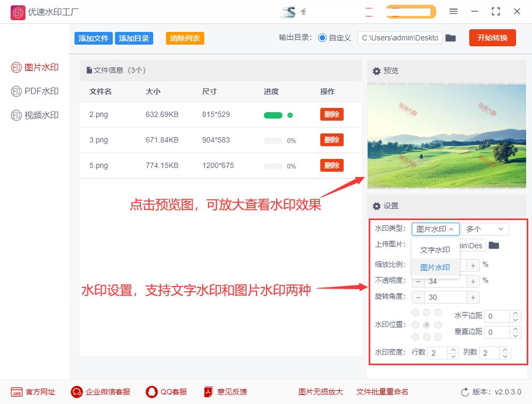Open the 多个 watermark mode dropdown
Image resolution: width=532 pixels, height=404 pixels.
click(x=485, y=229)
